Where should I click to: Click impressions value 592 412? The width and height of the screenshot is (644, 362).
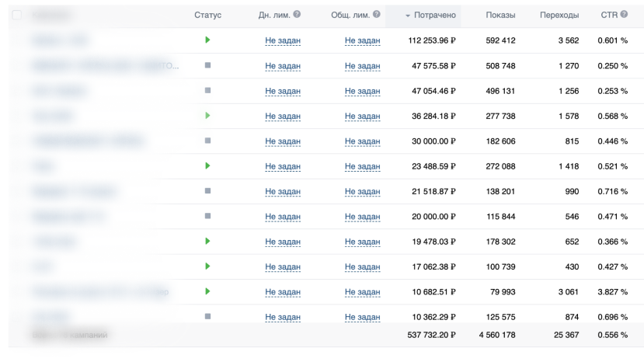coord(500,40)
